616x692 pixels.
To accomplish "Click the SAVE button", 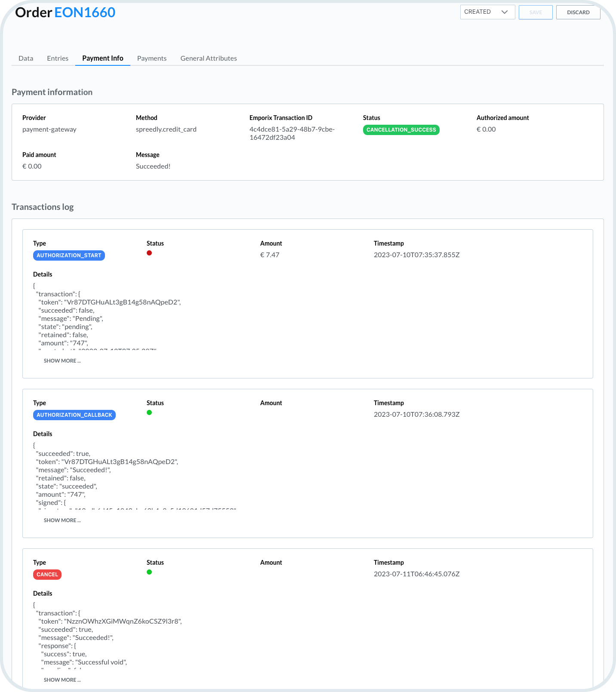I will pos(535,12).
